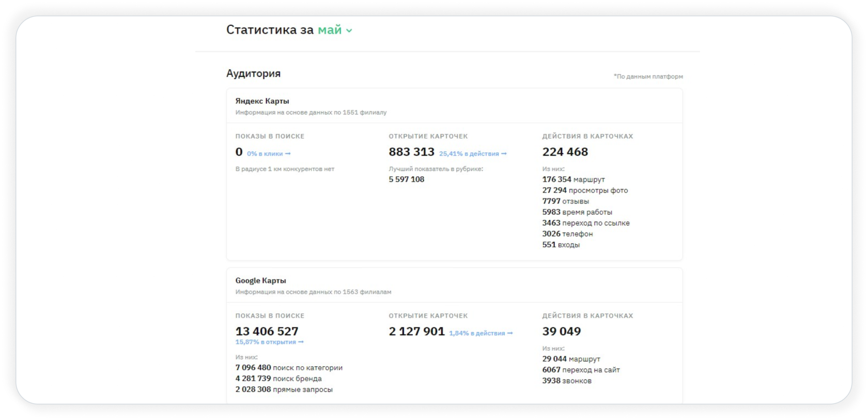Click the 2 028 308 прямые запросы row
This screenshot has height=420, width=868.
tap(284, 389)
